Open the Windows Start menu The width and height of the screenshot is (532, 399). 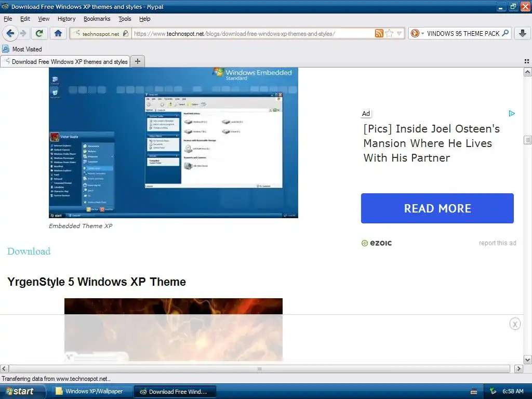coord(22,391)
